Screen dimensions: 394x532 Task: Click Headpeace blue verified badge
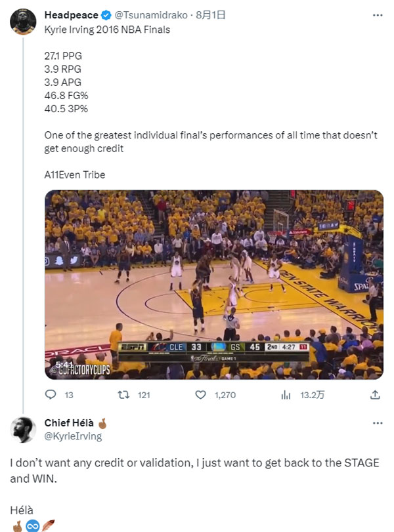point(104,15)
